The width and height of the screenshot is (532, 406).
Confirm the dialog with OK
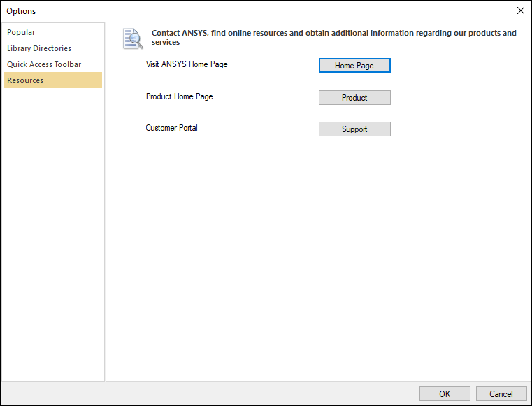point(445,394)
